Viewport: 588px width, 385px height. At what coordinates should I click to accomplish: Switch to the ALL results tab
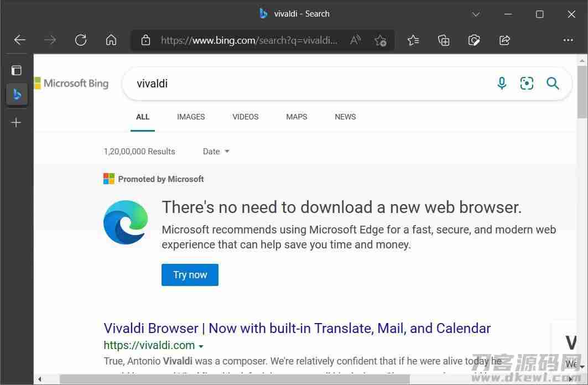coord(143,117)
